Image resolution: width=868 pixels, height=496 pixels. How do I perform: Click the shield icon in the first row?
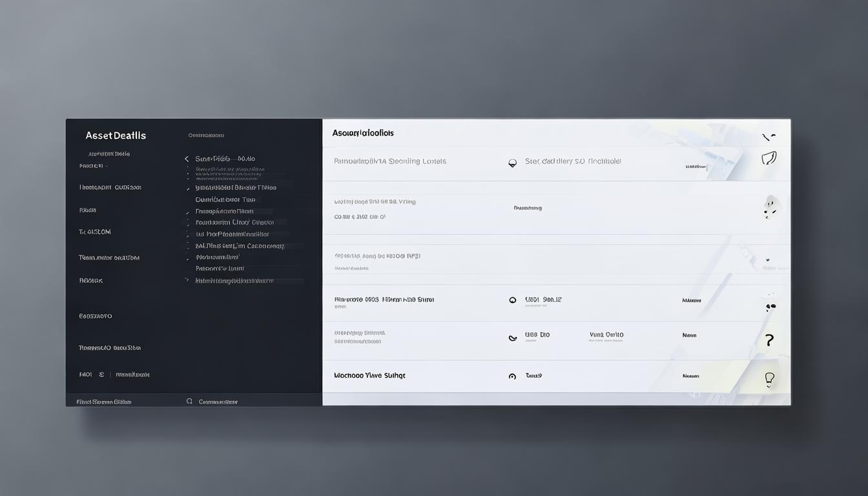(x=769, y=158)
